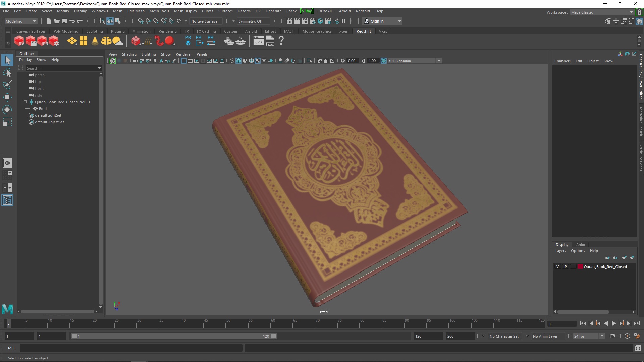Switch to four view layout icon
Viewport: 644px width, 362px height.
[x=7, y=175]
